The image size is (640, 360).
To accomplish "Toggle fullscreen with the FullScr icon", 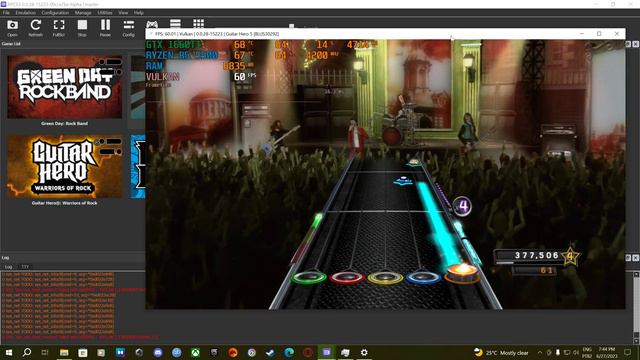I will (59, 28).
